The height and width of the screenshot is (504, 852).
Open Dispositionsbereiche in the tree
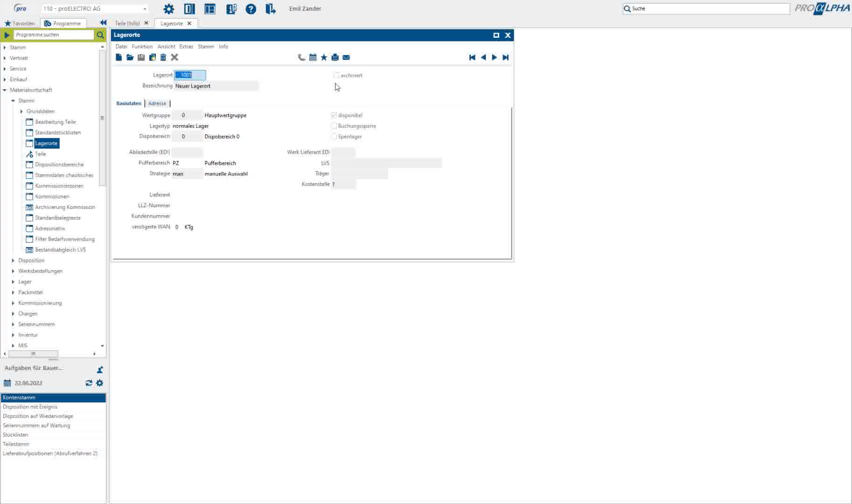59,165
